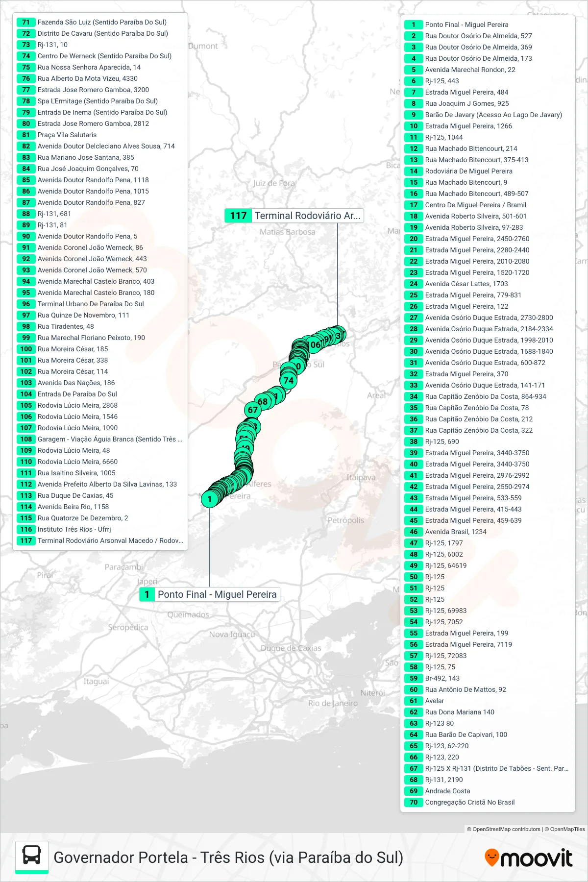
Task: Select stop 96 Terminal Urbano De Paraíba Do Sul
Action: click(100, 304)
